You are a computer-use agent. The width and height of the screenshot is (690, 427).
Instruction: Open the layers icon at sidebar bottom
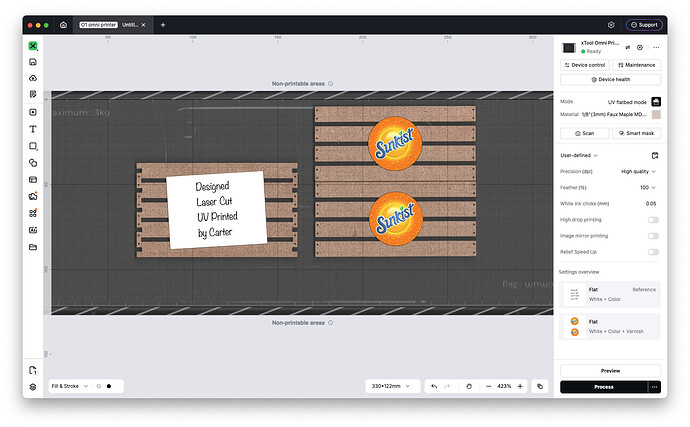pyautogui.click(x=33, y=387)
